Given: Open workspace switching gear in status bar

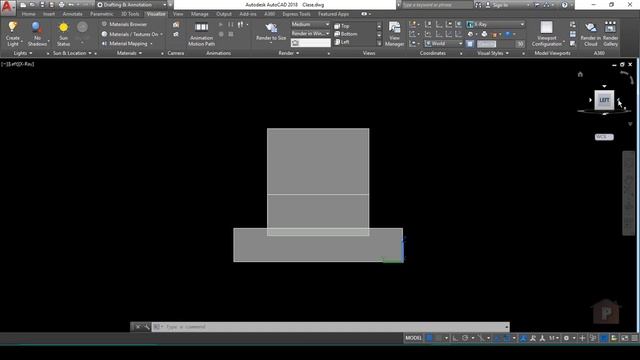Looking at the screenshot, I should [566, 338].
